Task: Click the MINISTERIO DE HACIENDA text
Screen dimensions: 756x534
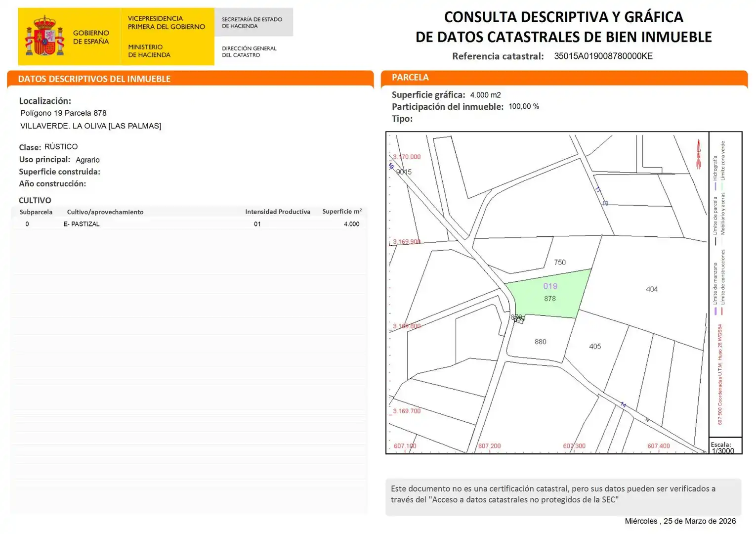Action: (x=149, y=51)
